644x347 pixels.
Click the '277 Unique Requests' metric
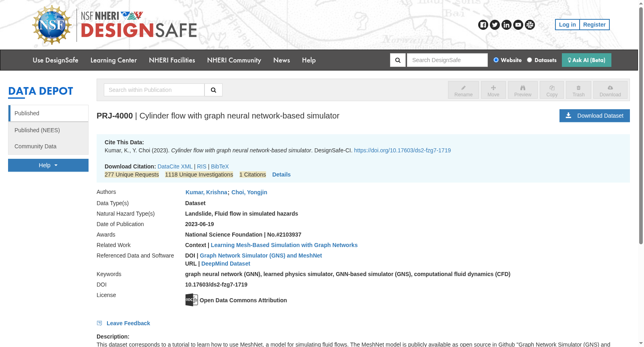pyautogui.click(x=132, y=175)
